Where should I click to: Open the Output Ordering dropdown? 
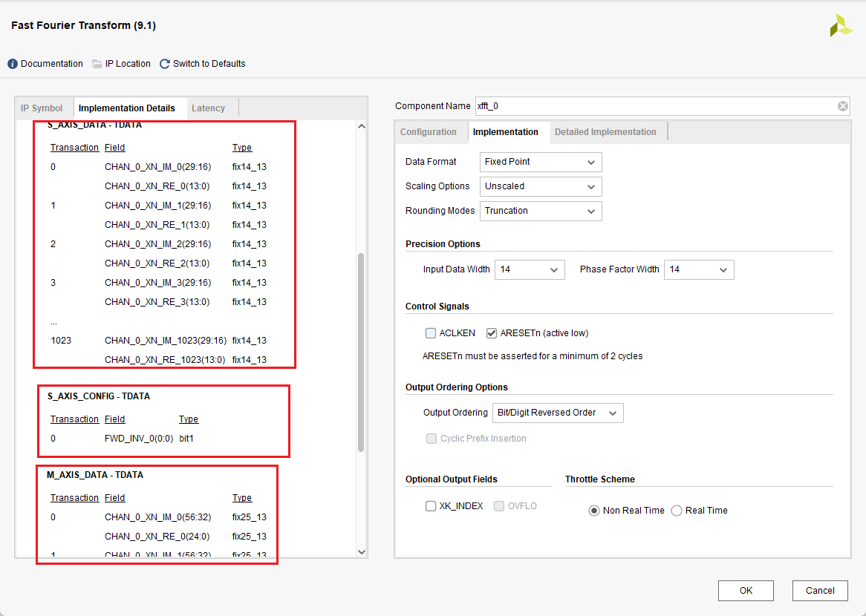click(558, 413)
